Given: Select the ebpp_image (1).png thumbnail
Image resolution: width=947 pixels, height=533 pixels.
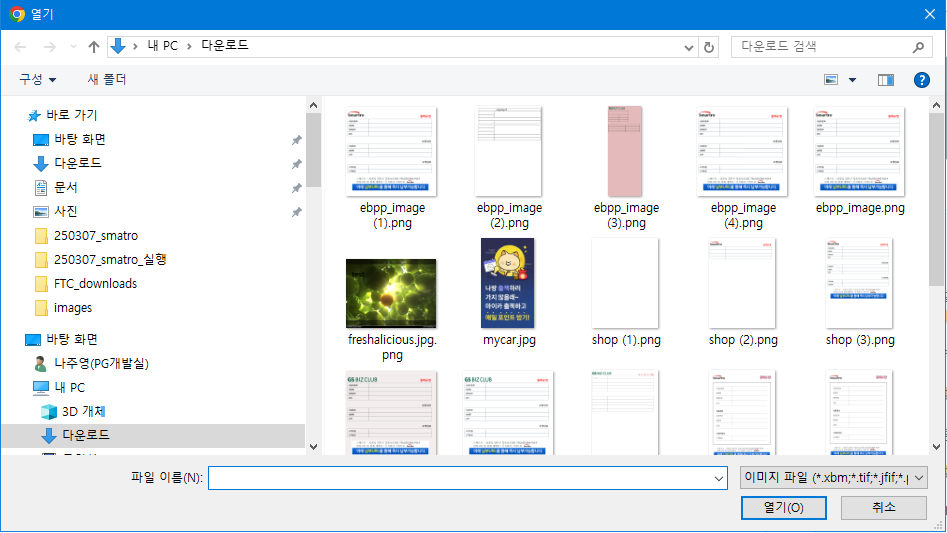Looking at the screenshot, I should point(391,151).
